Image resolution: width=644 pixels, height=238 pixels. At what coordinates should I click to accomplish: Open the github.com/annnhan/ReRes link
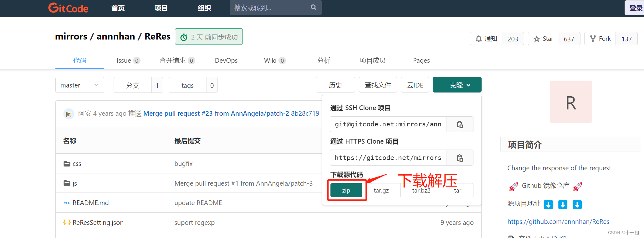[558, 221]
